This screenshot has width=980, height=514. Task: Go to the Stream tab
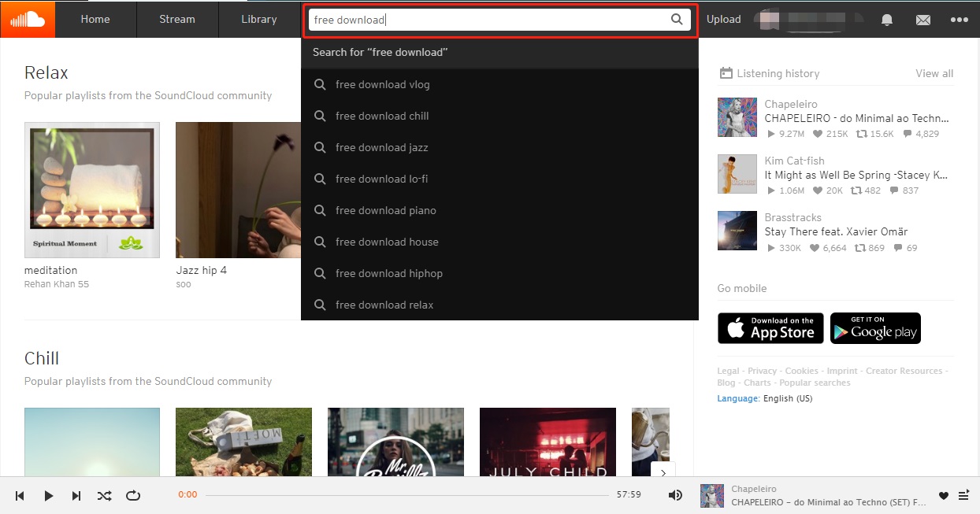(177, 19)
